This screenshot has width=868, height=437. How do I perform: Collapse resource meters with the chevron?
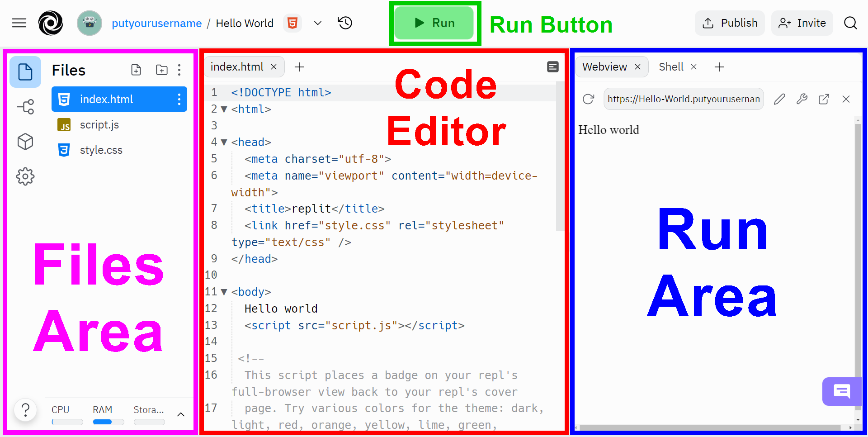pos(181,413)
